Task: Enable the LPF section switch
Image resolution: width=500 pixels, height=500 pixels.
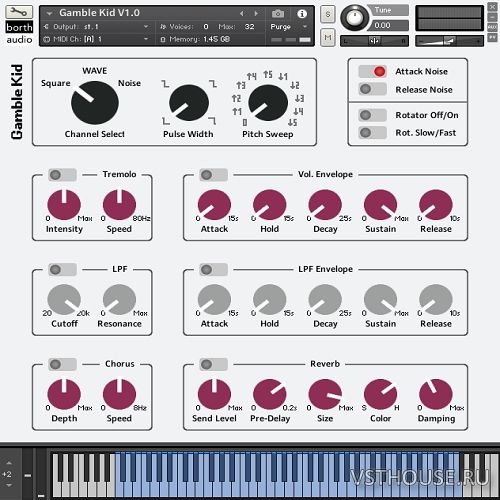Action: coord(62,269)
